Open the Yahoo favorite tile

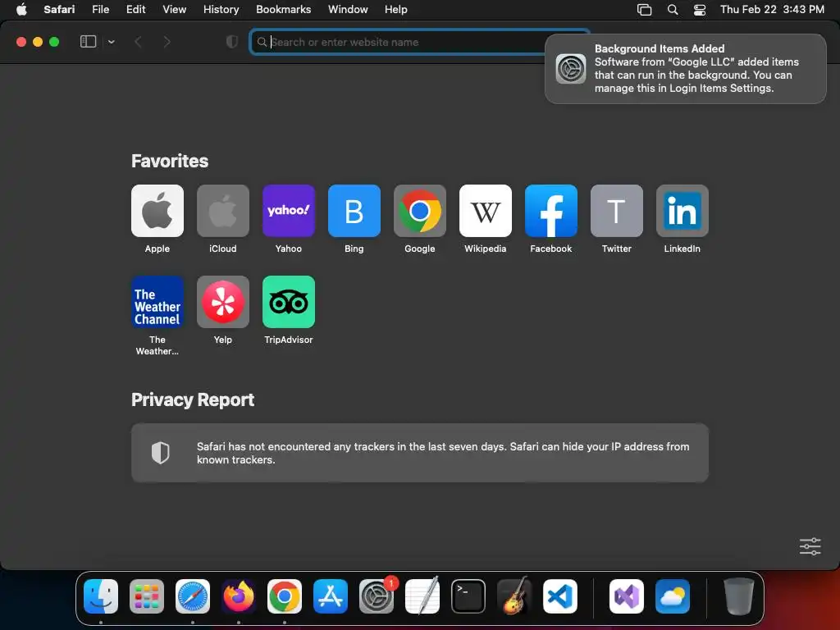pos(288,211)
